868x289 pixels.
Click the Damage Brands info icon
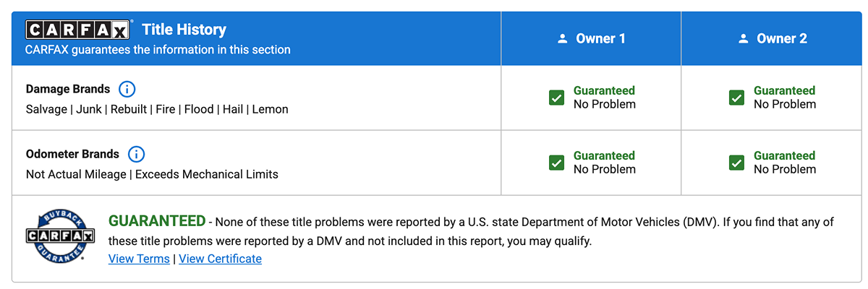tap(127, 90)
